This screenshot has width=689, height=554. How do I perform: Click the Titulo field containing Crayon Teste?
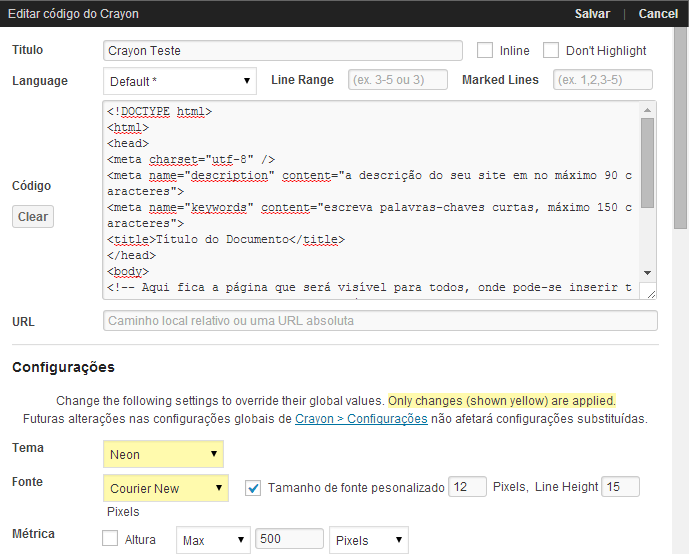283,51
